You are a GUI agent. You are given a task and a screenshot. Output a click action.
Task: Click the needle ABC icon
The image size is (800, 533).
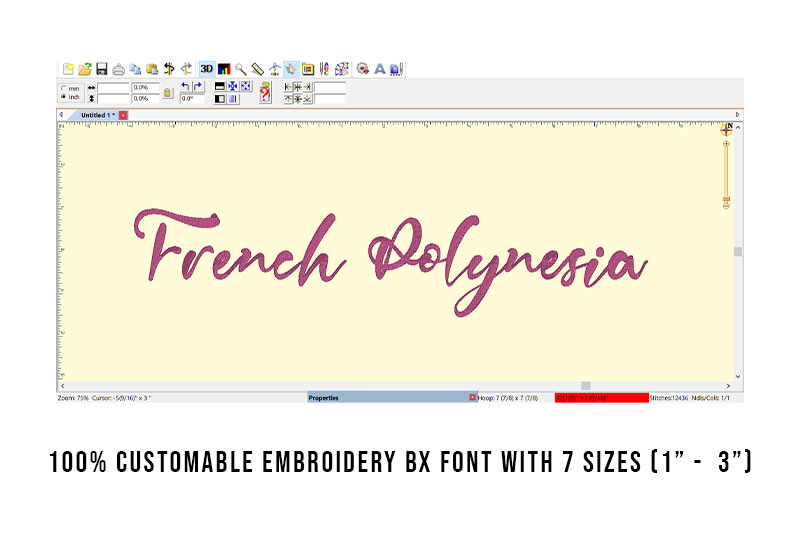click(324, 69)
